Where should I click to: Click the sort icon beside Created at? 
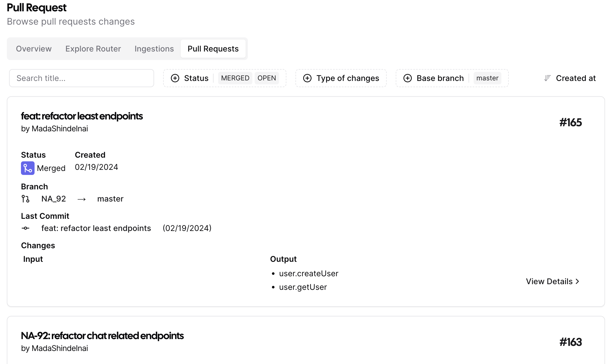[x=547, y=78]
